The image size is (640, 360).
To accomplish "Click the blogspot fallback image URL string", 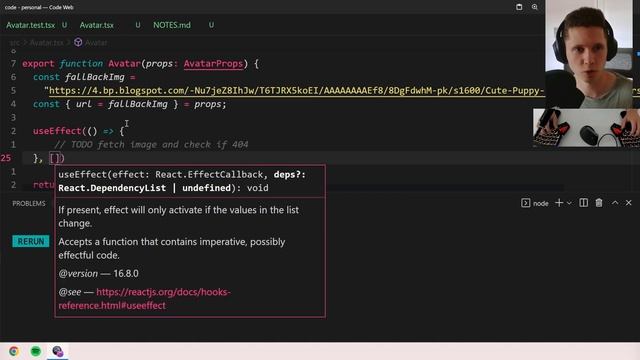I will coord(296,91).
